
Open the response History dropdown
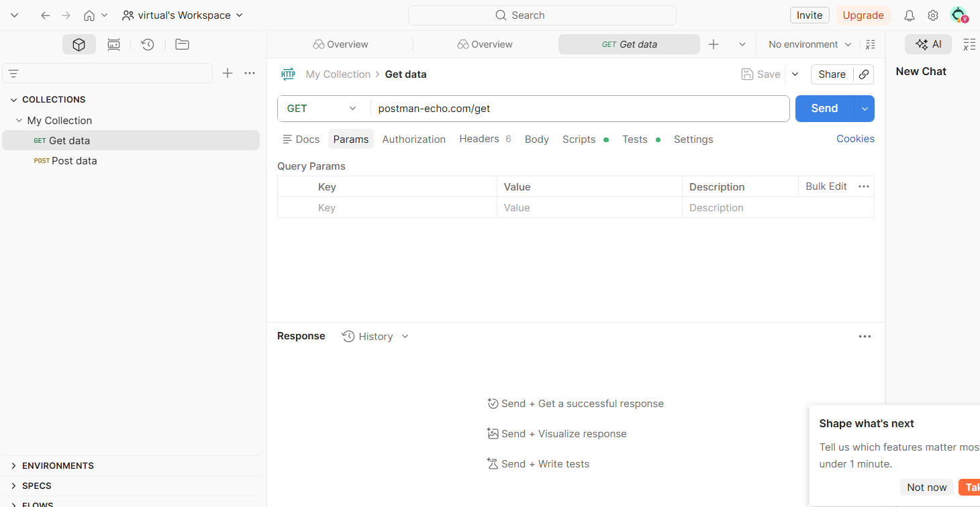[375, 337]
